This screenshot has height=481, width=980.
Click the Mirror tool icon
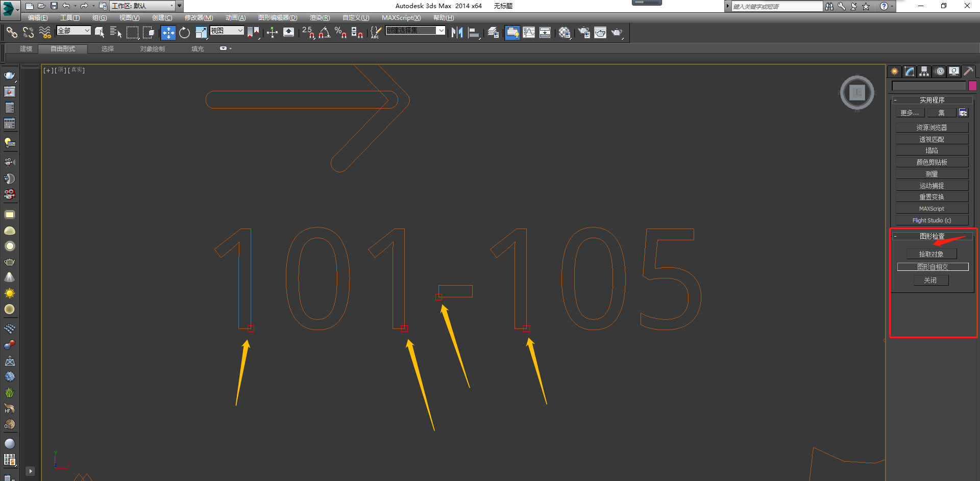click(457, 33)
